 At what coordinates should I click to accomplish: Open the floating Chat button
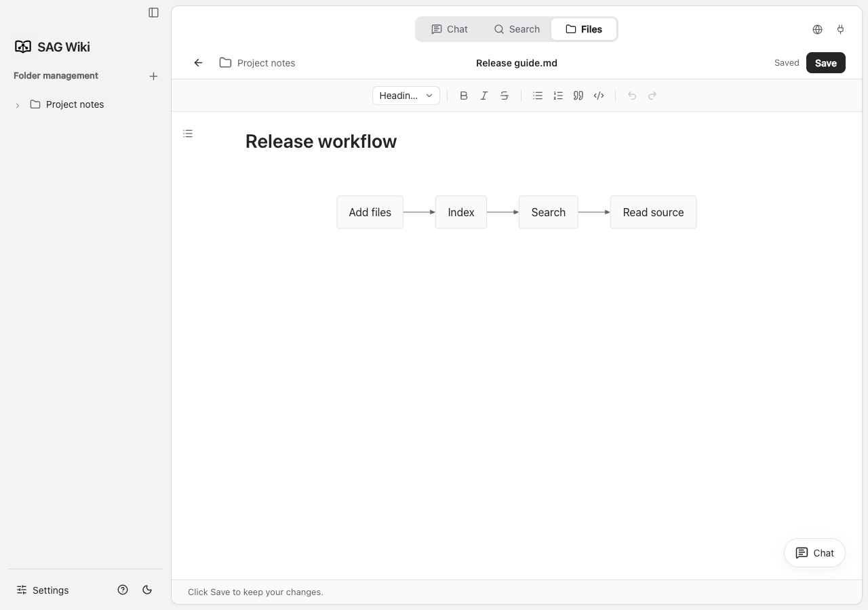814,553
